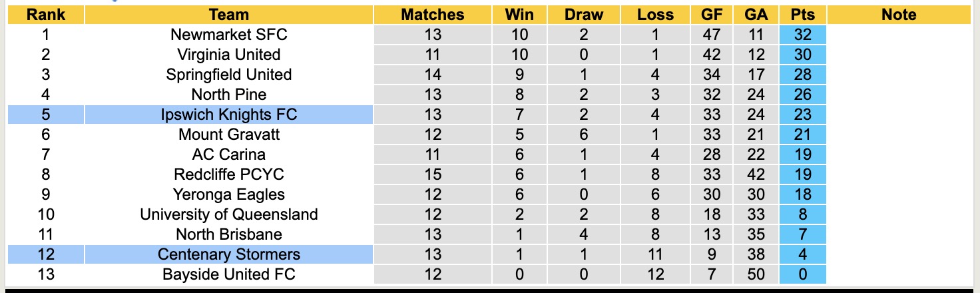
Task: Click the GA column header
Action: [756, 15]
